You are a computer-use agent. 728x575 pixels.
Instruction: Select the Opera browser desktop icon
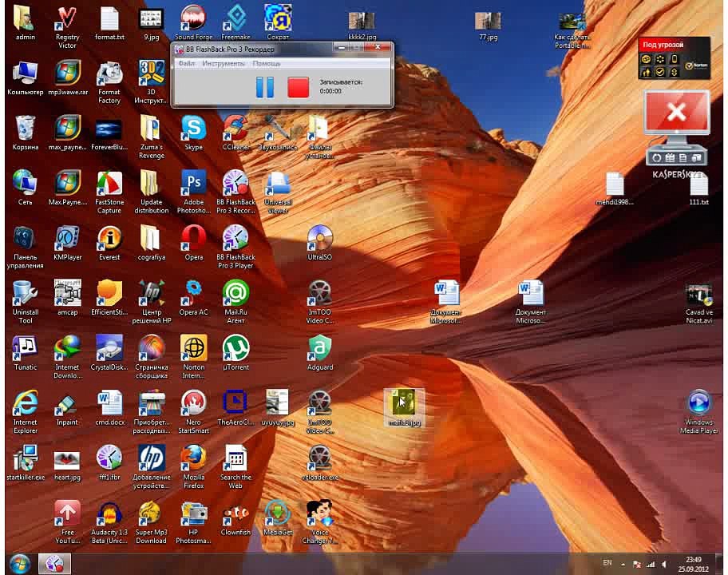[194, 243]
